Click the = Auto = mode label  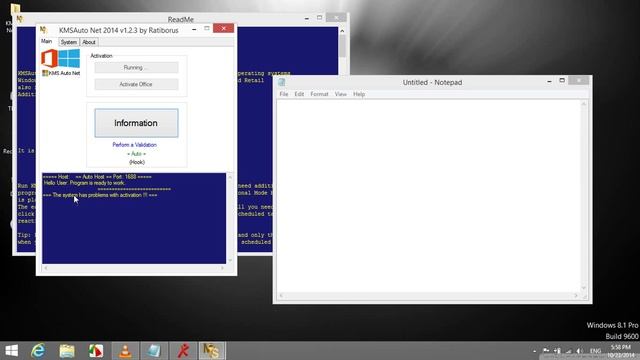tap(136, 154)
